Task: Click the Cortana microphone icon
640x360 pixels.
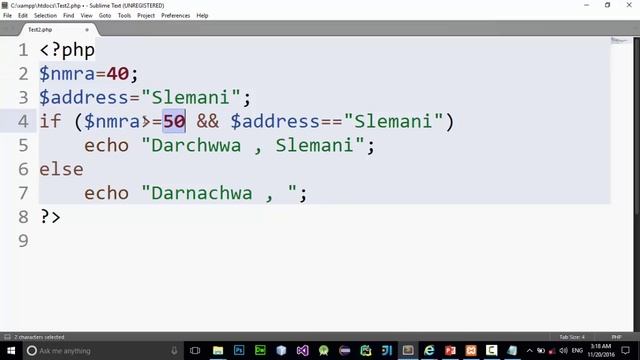Action: click(x=174, y=351)
